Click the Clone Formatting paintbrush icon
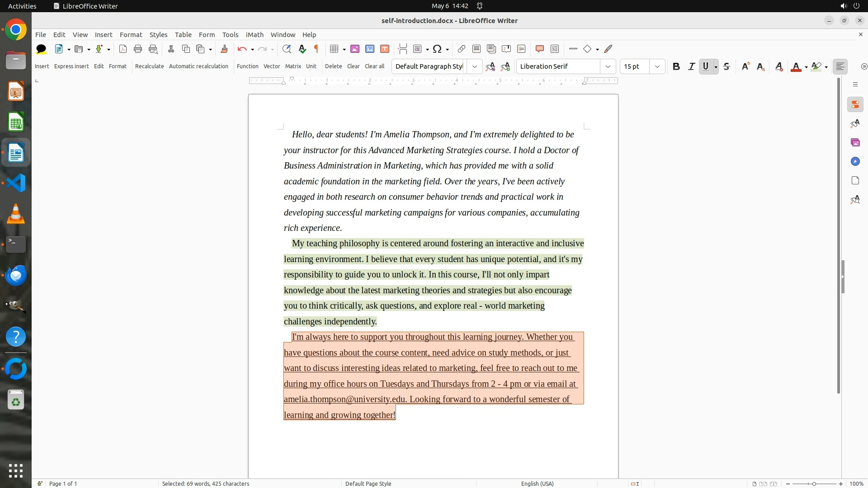The height and width of the screenshot is (488, 868). coord(224,49)
